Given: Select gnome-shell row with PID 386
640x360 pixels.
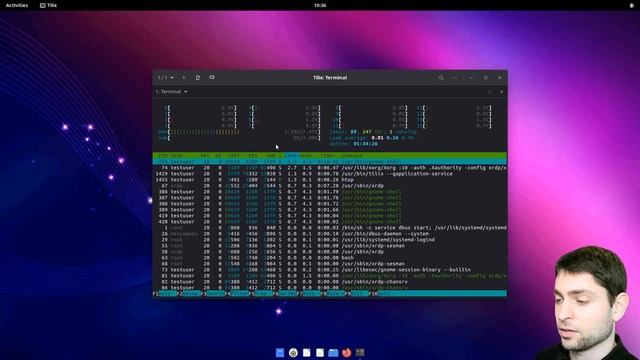Looking at the screenshot, I should coord(330,192).
